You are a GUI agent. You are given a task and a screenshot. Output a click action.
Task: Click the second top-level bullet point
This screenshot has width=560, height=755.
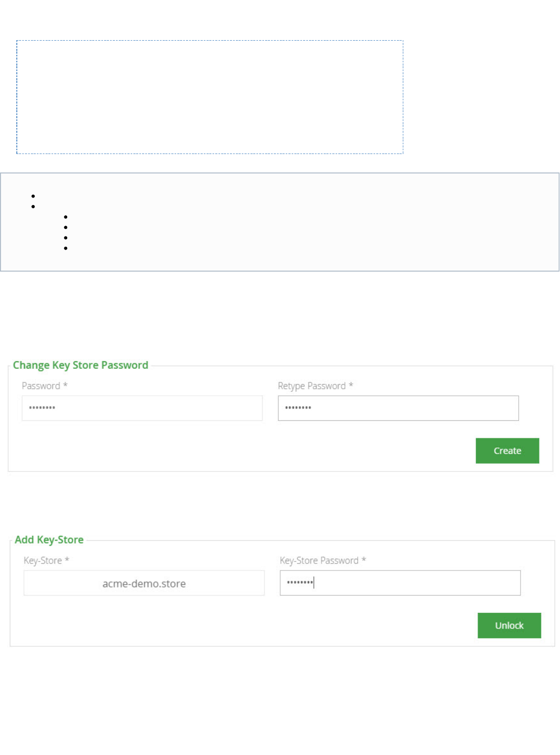pos(34,207)
